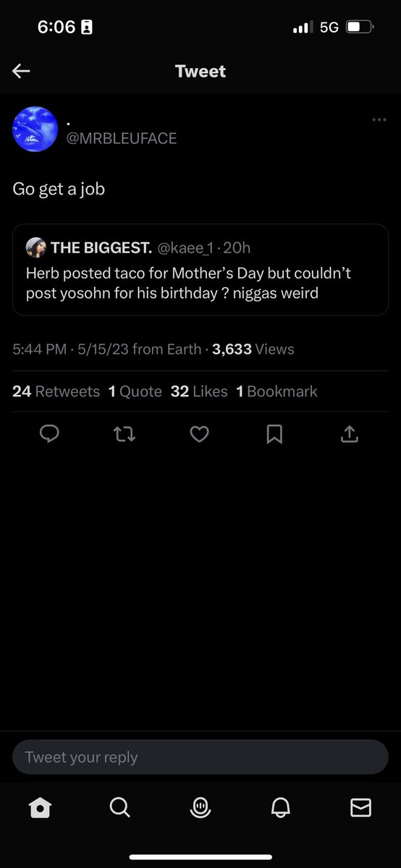View the 24 Retweets list
Viewport: 401px width, 868px height.
tap(56, 391)
